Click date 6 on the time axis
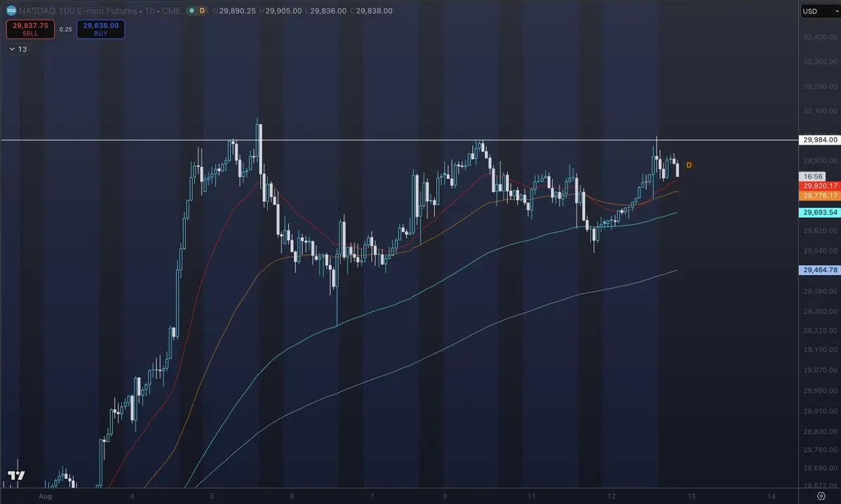 click(x=292, y=496)
